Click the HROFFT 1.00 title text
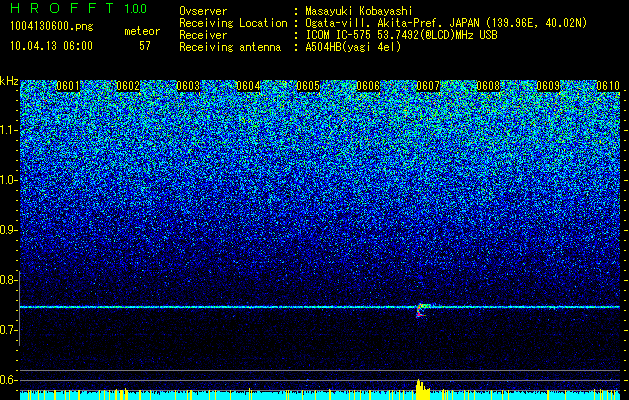Screen dimensions: 629x400 tap(78, 8)
